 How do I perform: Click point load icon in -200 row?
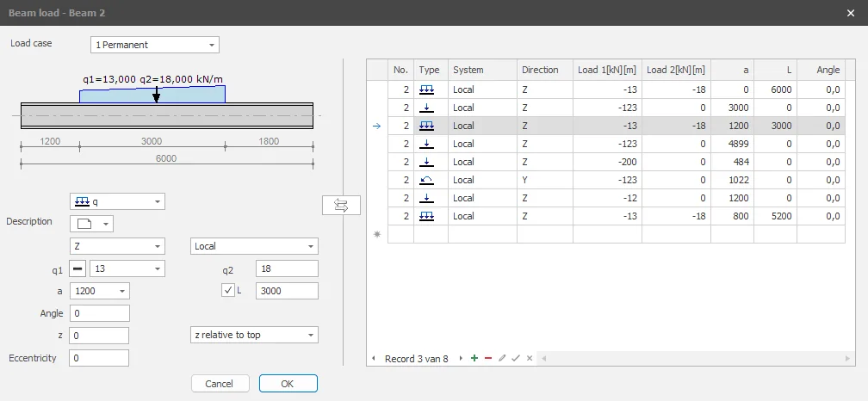click(x=427, y=162)
